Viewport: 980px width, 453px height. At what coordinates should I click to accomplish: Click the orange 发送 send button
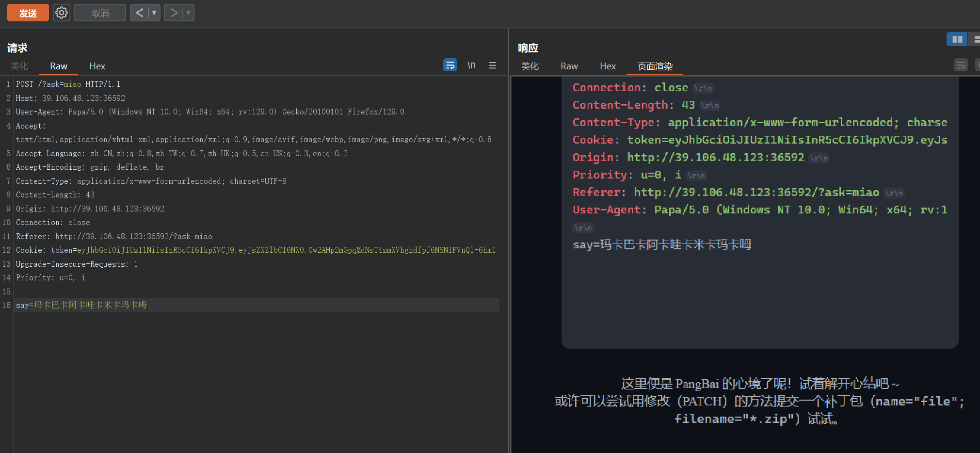tap(28, 13)
